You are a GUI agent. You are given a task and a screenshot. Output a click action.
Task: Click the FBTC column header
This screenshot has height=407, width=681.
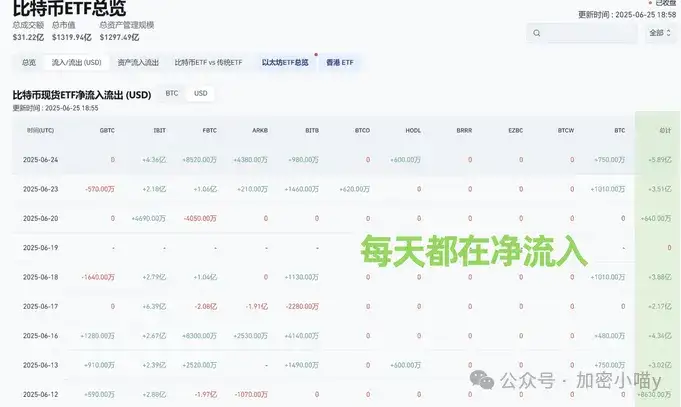click(x=209, y=130)
